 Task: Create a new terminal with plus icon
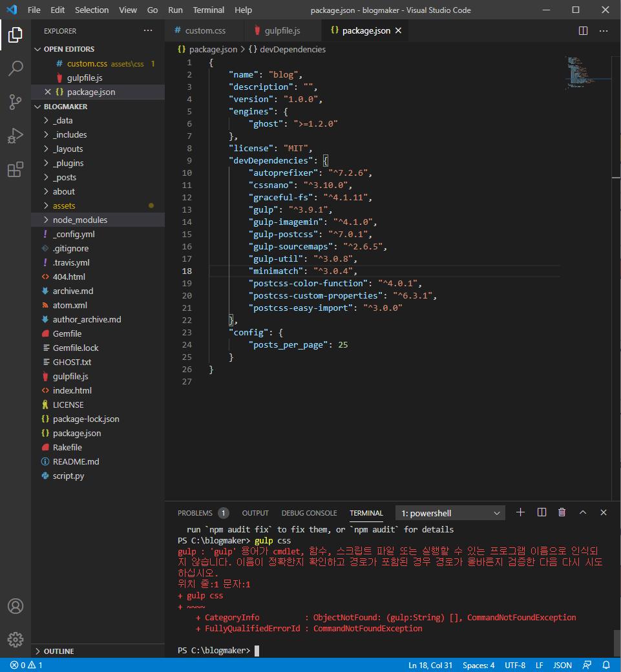pos(520,512)
